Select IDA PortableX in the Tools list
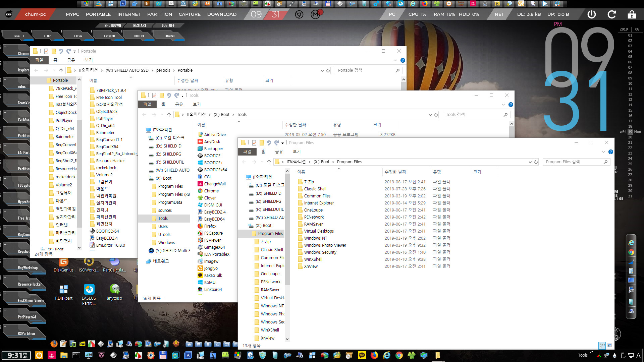The width and height of the screenshot is (644, 362). click(x=214, y=254)
